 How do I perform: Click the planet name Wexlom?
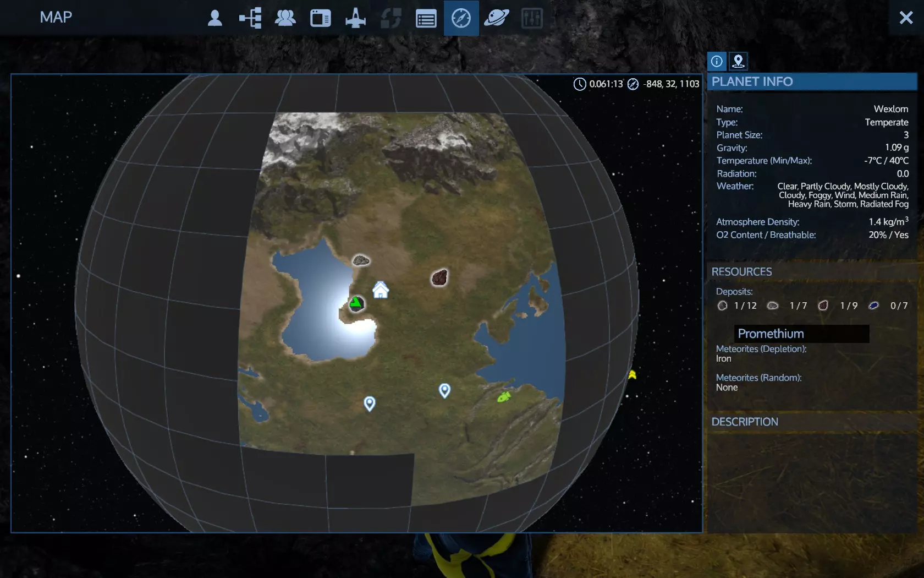[891, 109]
